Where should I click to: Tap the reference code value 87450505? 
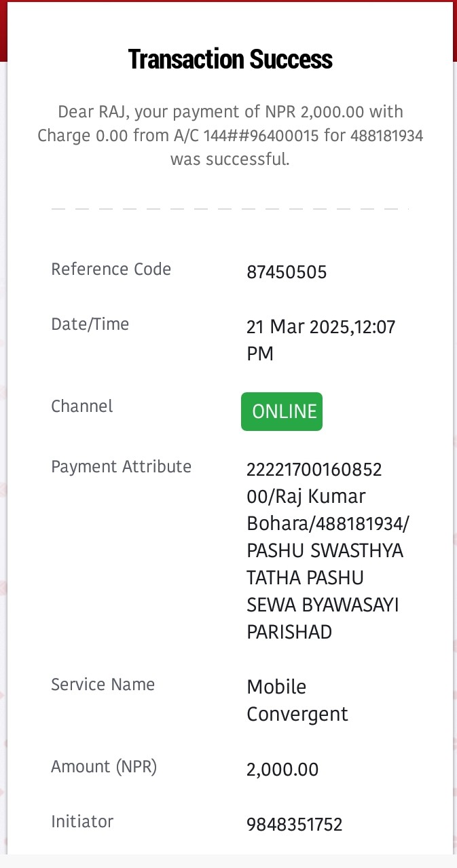pos(287,273)
